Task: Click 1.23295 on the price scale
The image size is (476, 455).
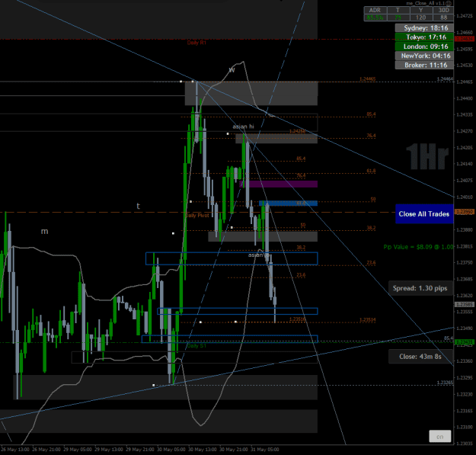Action: point(465,378)
